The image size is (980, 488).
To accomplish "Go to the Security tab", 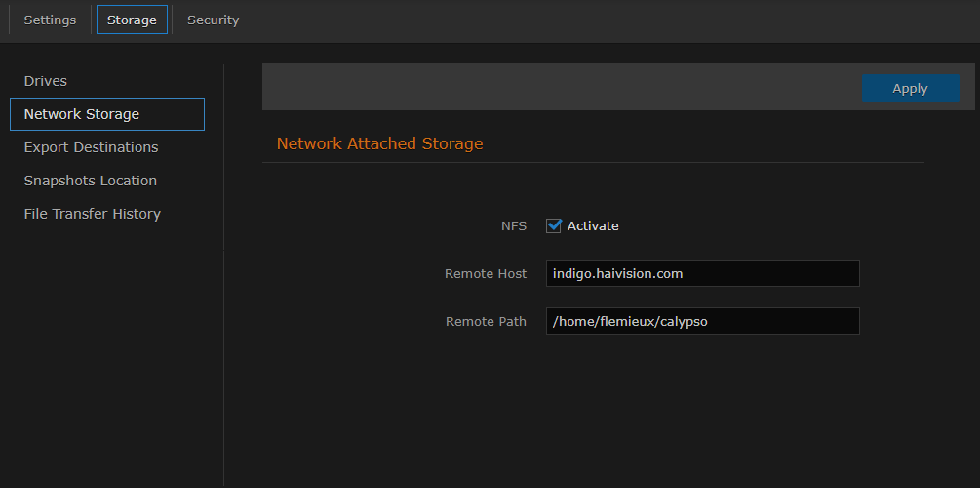I will (x=213, y=20).
